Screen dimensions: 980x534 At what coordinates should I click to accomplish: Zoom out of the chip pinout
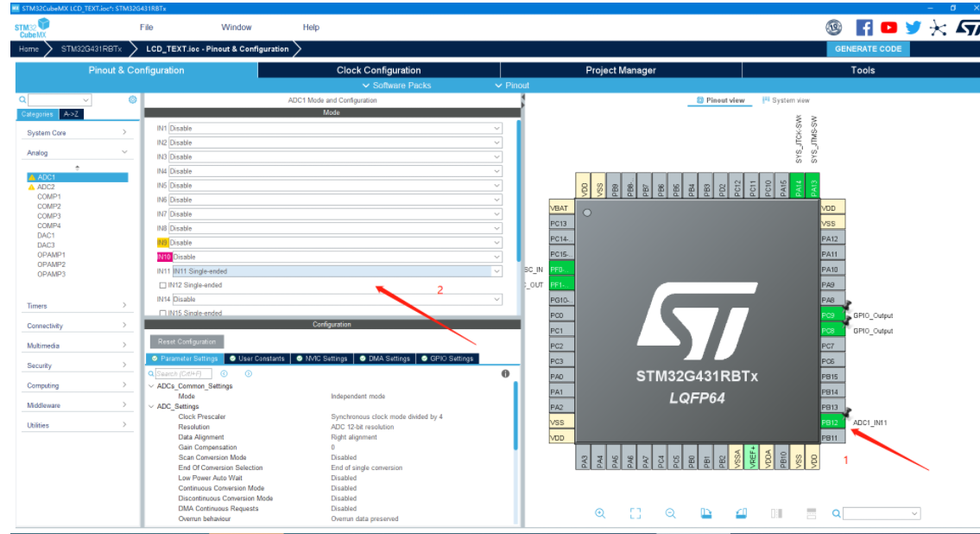pos(670,513)
